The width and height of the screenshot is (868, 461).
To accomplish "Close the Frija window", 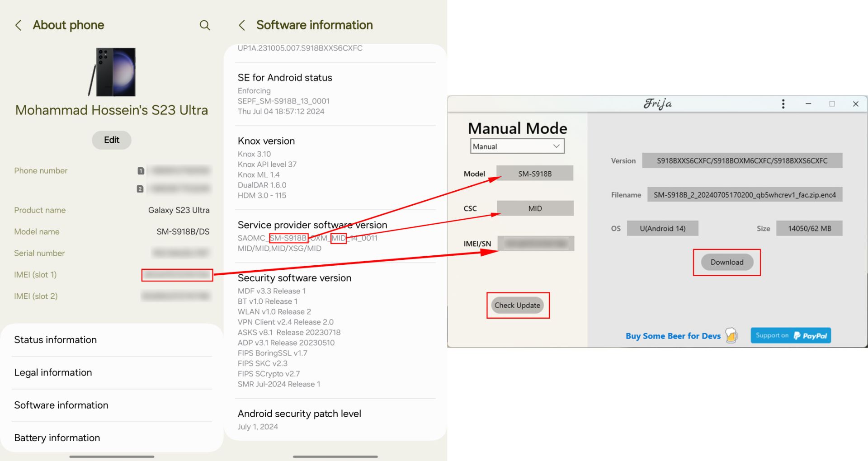I will 856,104.
